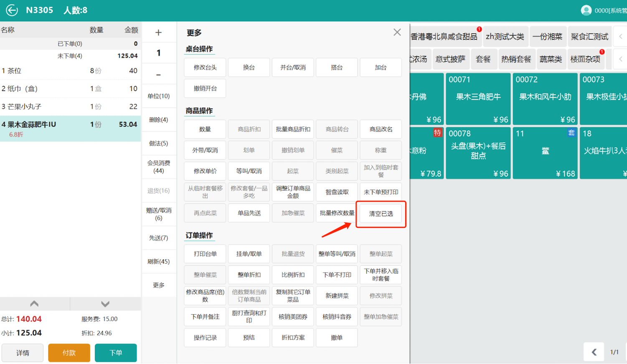Select the 茶位 order row
The width and height of the screenshot is (627, 364).
click(70, 71)
